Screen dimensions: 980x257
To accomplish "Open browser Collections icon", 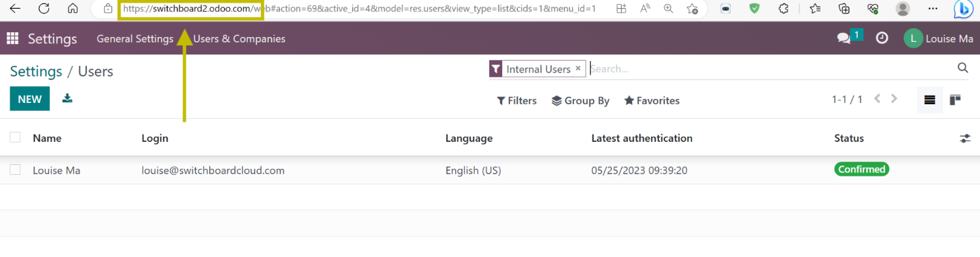I will (x=844, y=9).
